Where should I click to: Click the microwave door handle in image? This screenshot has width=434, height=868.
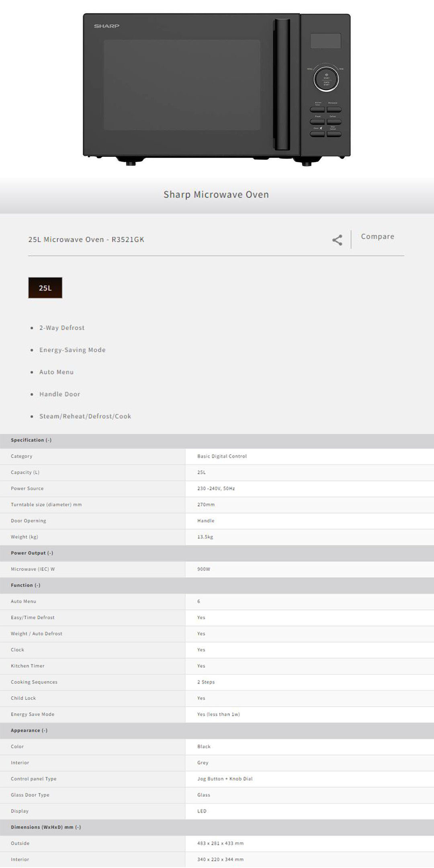point(281,84)
